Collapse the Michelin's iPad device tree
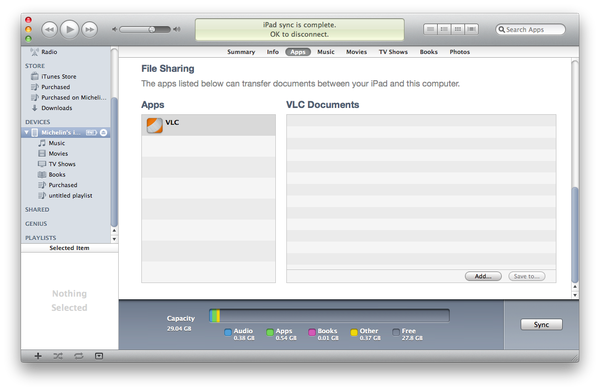The width and height of the screenshot is (600, 391). tap(26, 132)
